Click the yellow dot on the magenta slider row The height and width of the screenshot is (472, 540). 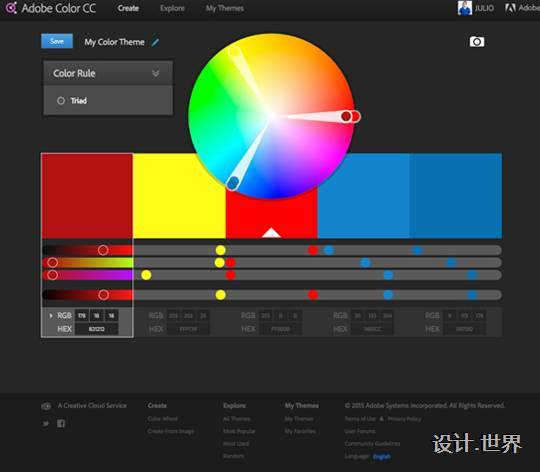click(x=146, y=275)
